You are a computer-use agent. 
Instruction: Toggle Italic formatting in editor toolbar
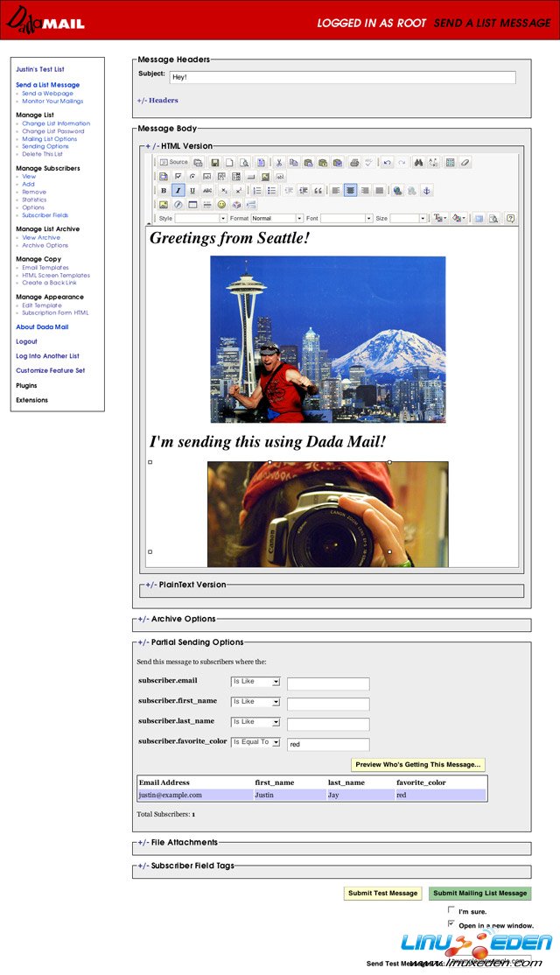point(178,190)
